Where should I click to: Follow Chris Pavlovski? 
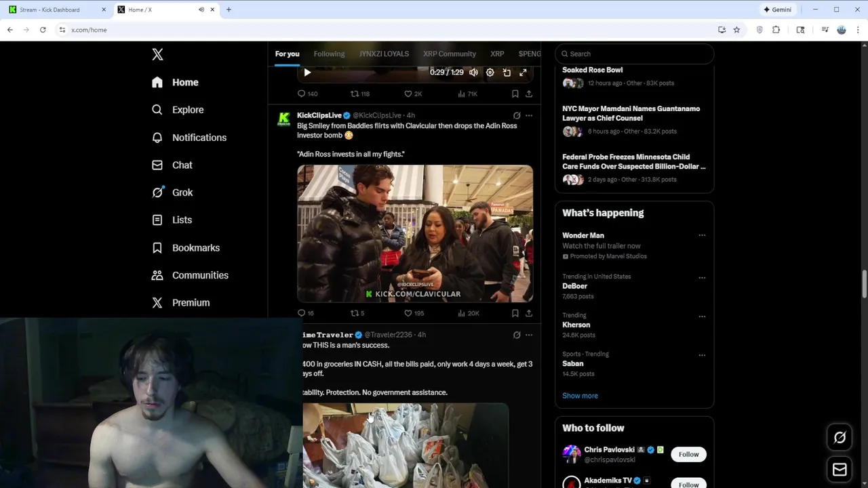pos(688,455)
